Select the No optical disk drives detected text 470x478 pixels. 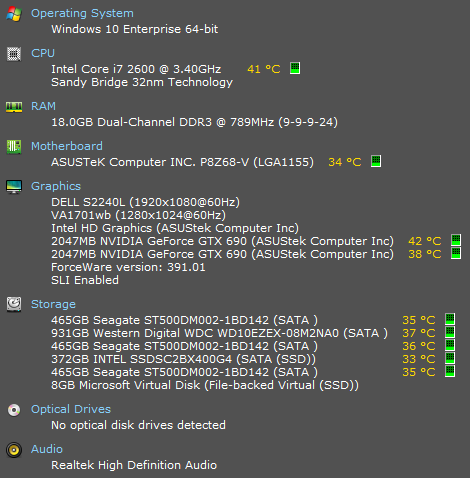click(138, 425)
